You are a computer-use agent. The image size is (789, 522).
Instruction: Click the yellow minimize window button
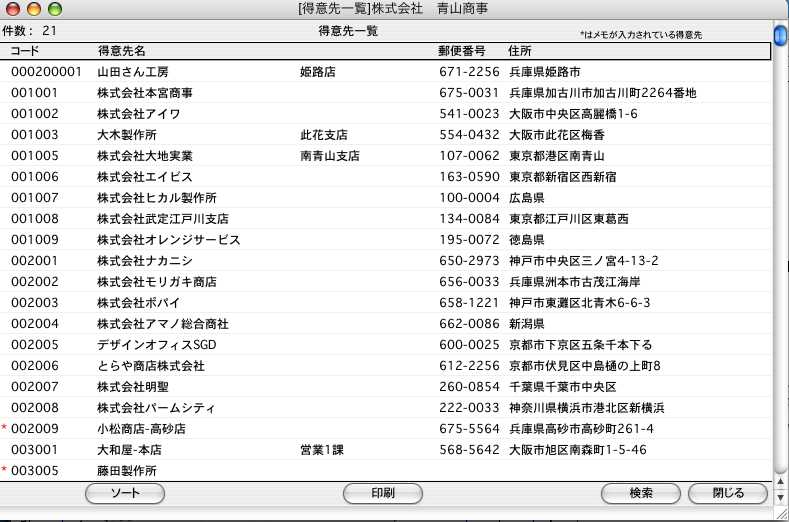click(34, 9)
